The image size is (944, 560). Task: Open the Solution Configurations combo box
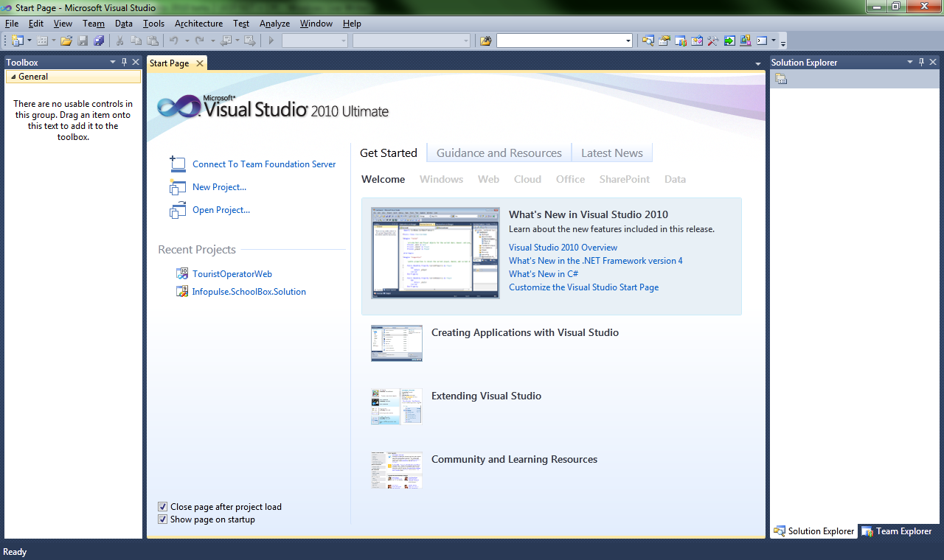click(315, 41)
